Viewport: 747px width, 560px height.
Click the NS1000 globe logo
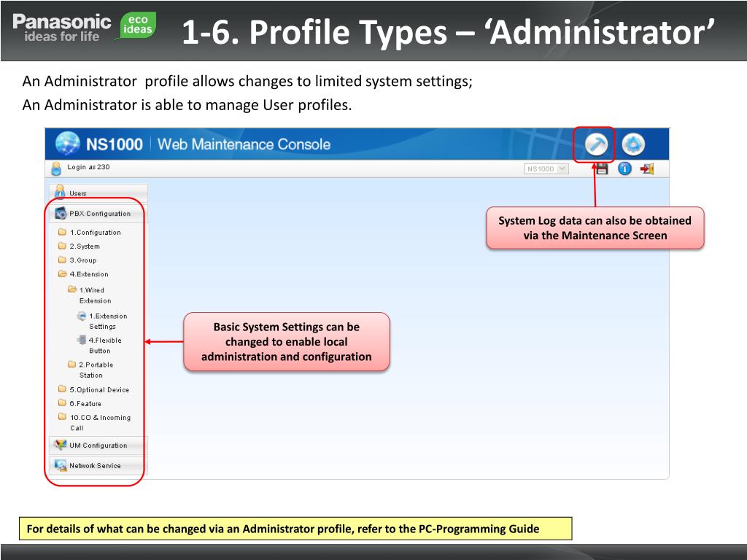pyautogui.click(x=68, y=144)
